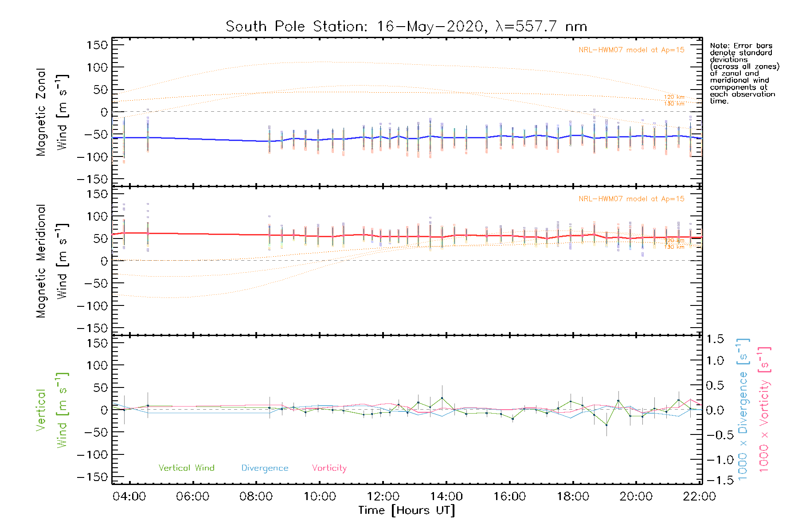The width and height of the screenshot is (798, 532).
Task: Select the Vertical Wind legend entry
Action: coord(186,468)
